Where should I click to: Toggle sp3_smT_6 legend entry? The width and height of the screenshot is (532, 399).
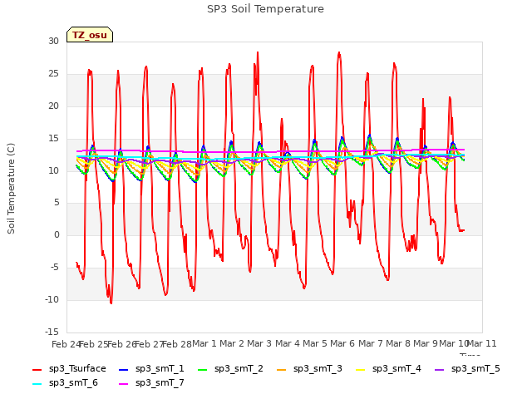65,382
